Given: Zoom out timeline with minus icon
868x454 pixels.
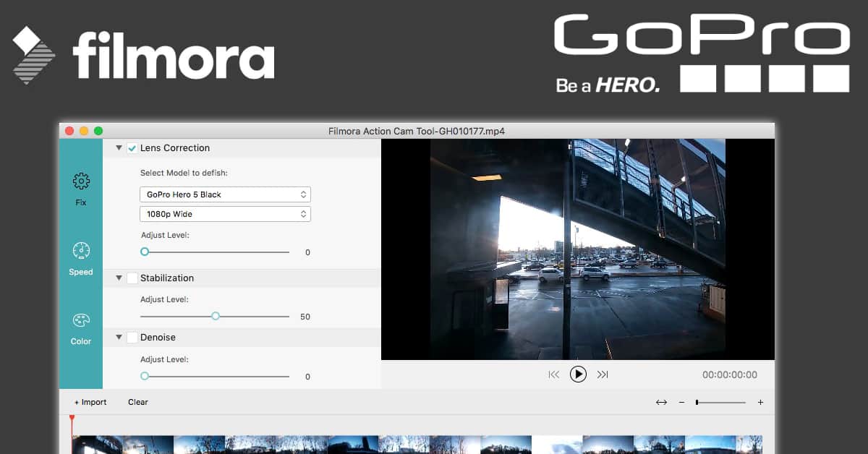Looking at the screenshot, I should [x=681, y=402].
